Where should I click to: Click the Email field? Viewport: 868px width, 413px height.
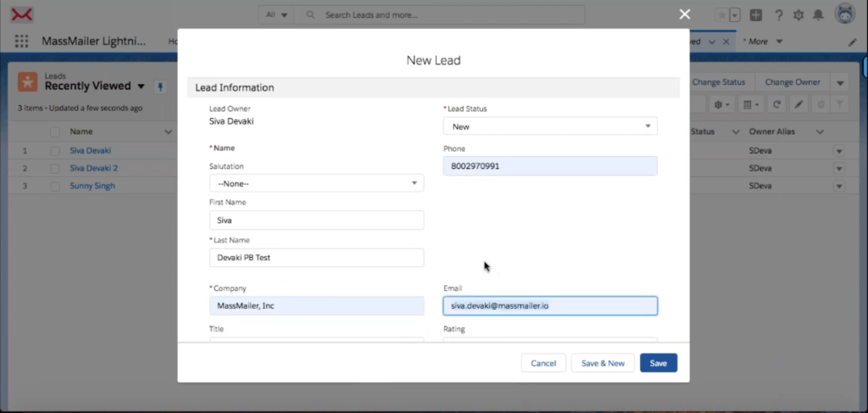[549, 305]
